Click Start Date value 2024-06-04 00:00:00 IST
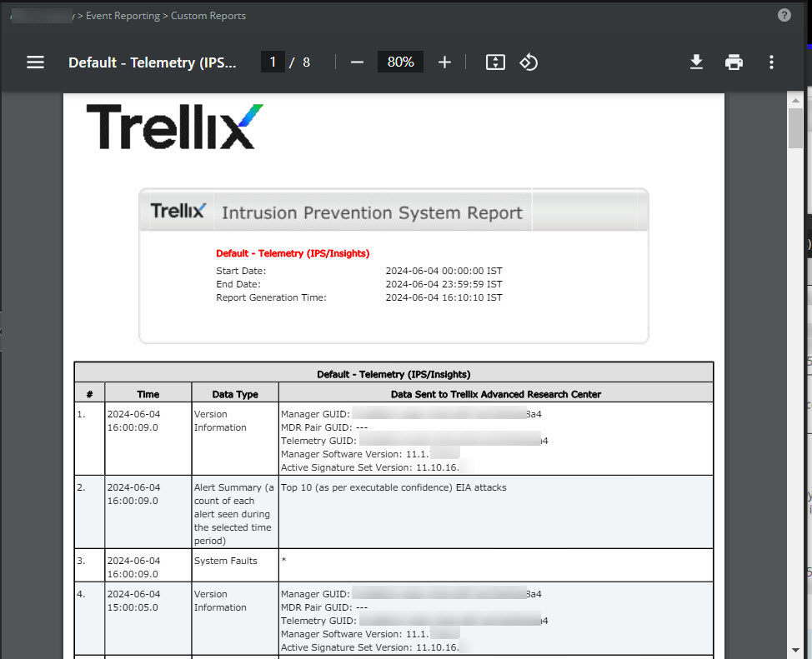Viewport: 812px width, 659px height. point(444,271)
